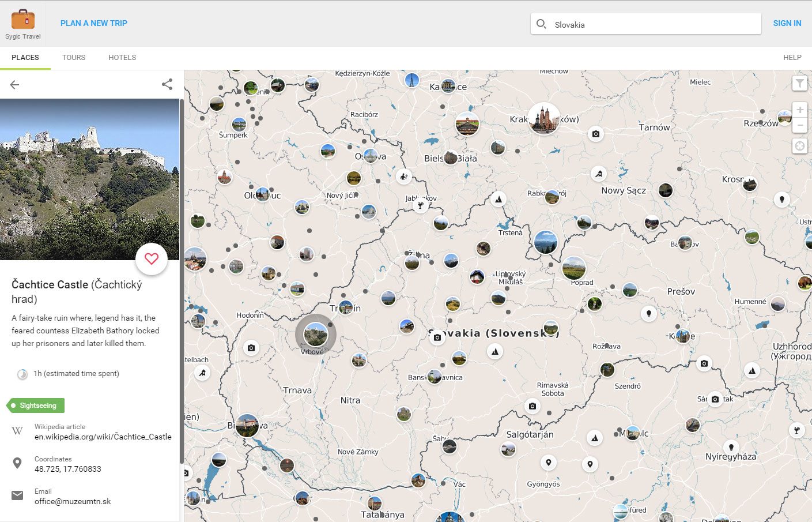Click the search magnifier icon

tap(541, 24)
